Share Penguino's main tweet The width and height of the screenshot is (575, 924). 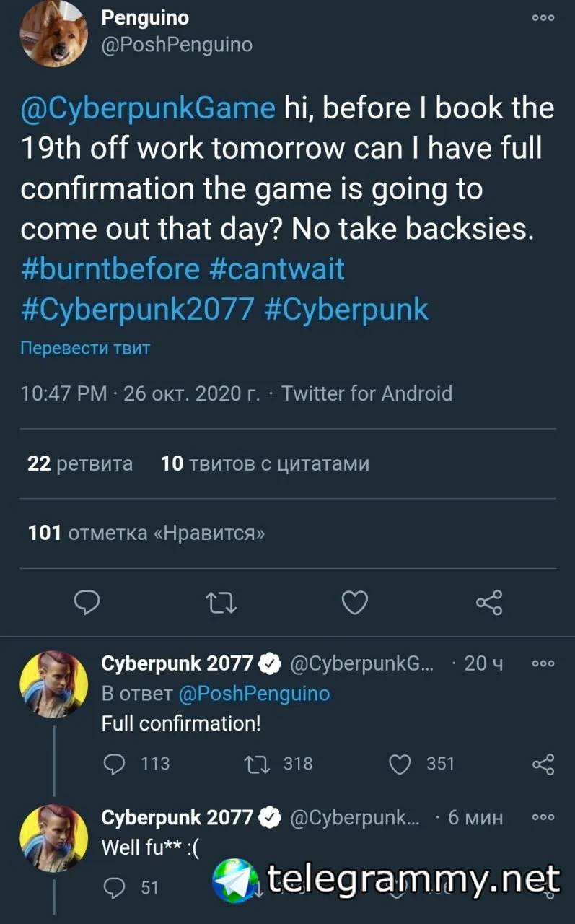(x=488, y=602)
